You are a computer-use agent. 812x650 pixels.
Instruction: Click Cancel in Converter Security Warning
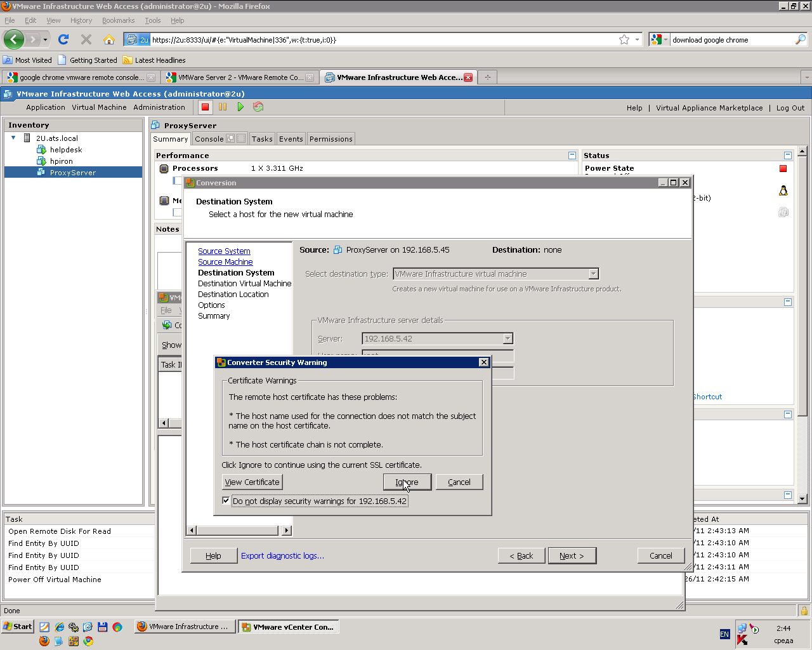[x=459, y=482]
